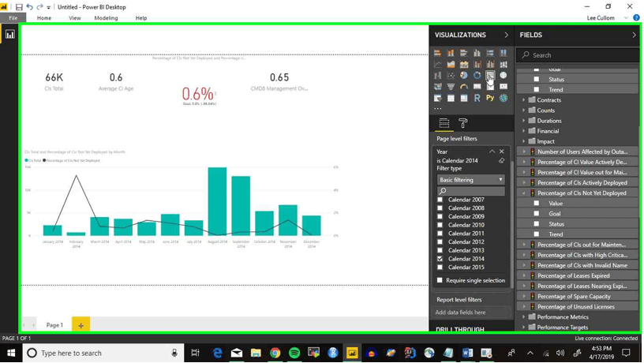Select the Matrix visualization

click(464, 98)
